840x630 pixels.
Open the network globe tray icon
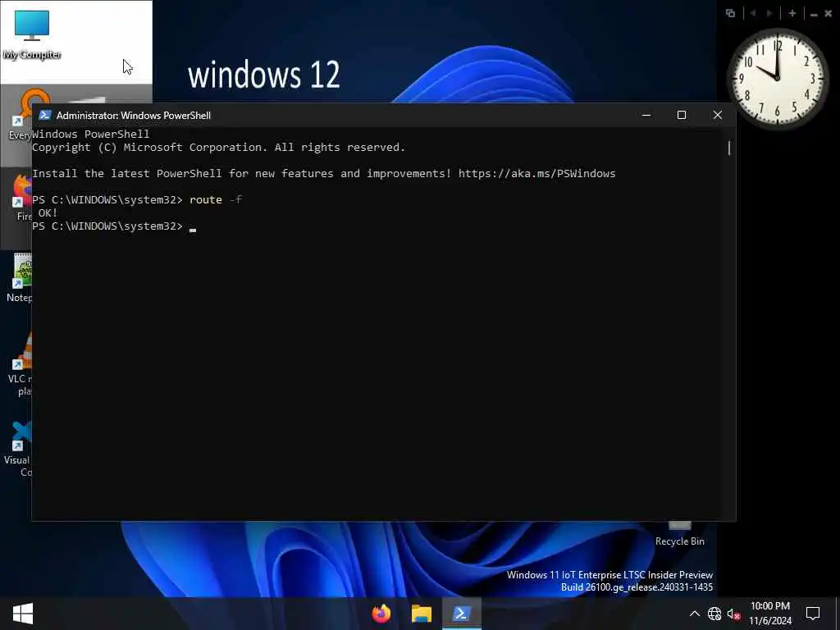pos(714,614)
